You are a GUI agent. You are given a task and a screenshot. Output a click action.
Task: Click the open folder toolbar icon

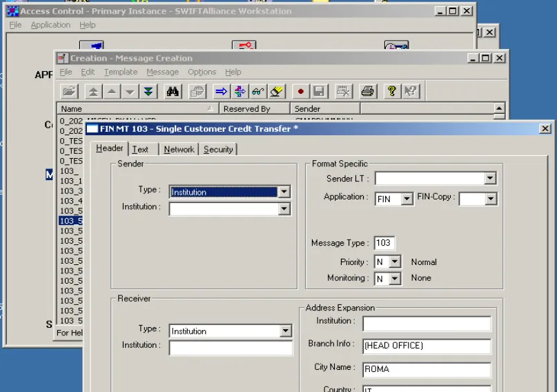click(x=69, y=91)
